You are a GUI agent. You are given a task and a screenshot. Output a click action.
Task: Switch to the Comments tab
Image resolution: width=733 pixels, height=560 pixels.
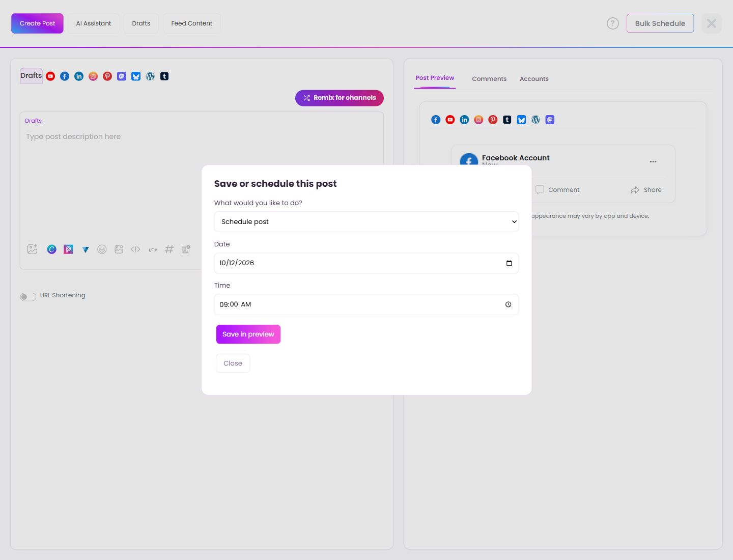(x=489, y=79)
